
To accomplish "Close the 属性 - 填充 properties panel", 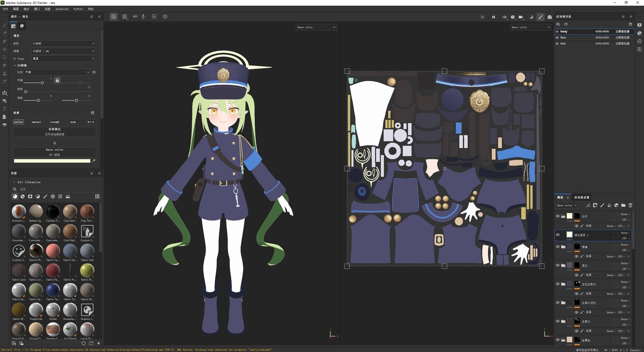I will [x=99, y=17].
